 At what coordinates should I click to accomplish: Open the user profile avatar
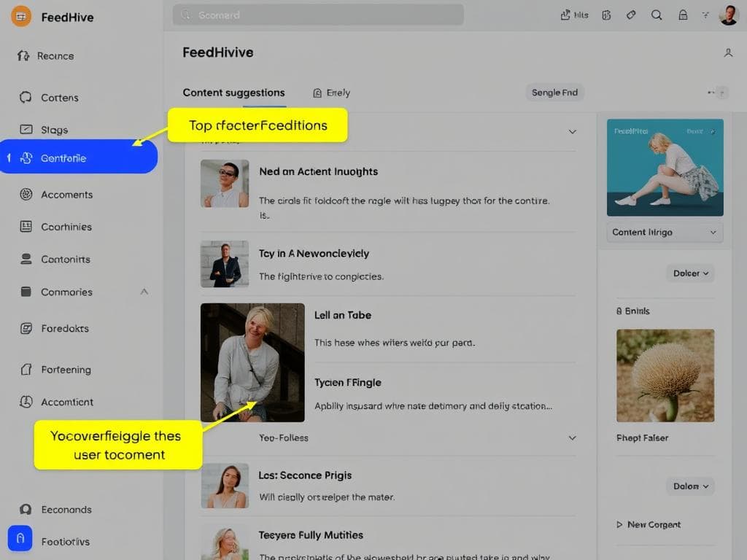(729, 15)
